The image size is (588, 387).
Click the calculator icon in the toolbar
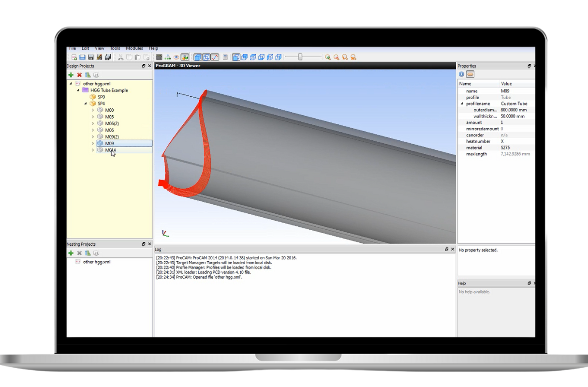[159, 56]
